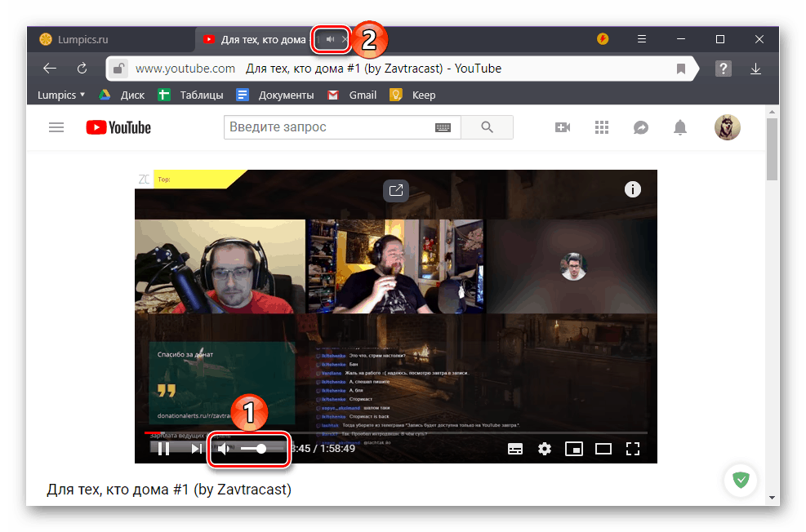
Task: Open YouTube notifications bell
Action: coord(679,126)
